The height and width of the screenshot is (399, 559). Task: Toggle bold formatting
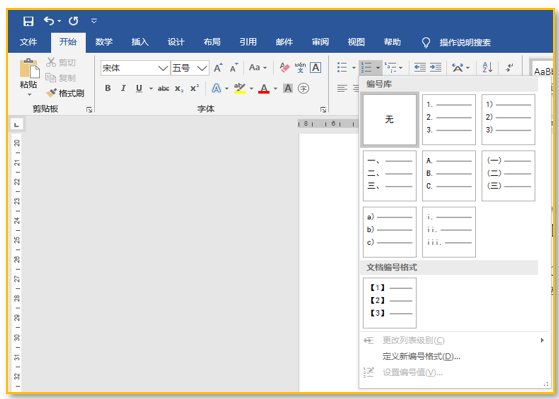[108, 88]
